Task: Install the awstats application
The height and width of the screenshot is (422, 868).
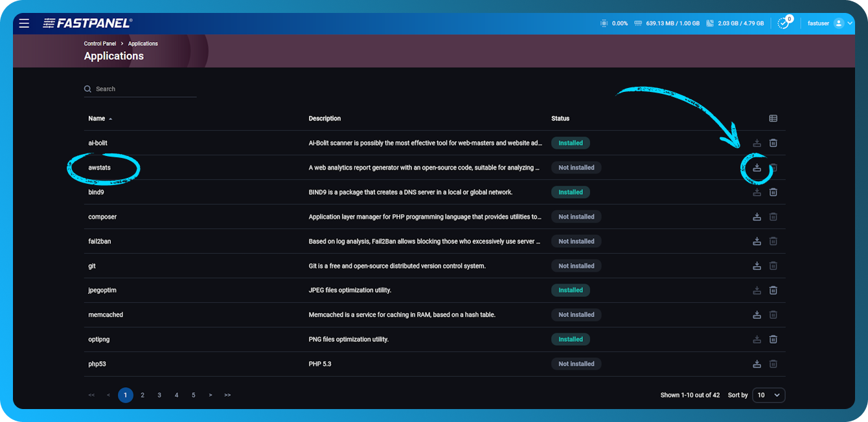Action: pos(757,167)
